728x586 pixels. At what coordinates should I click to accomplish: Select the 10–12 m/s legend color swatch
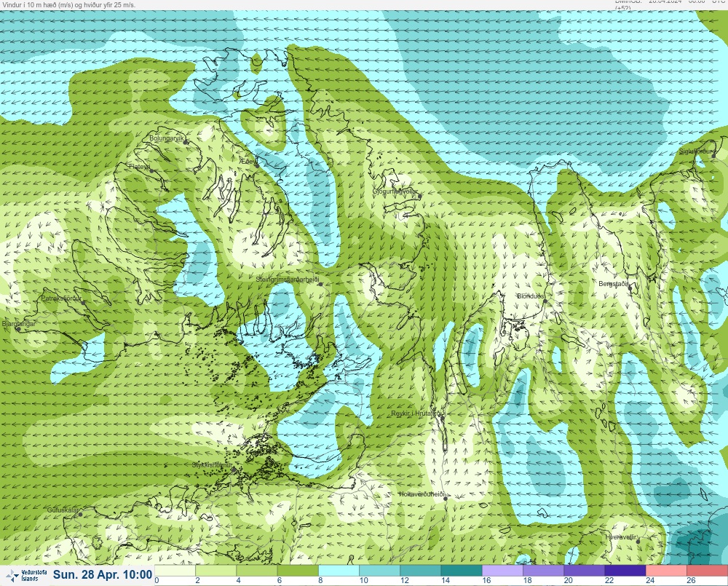379,570
